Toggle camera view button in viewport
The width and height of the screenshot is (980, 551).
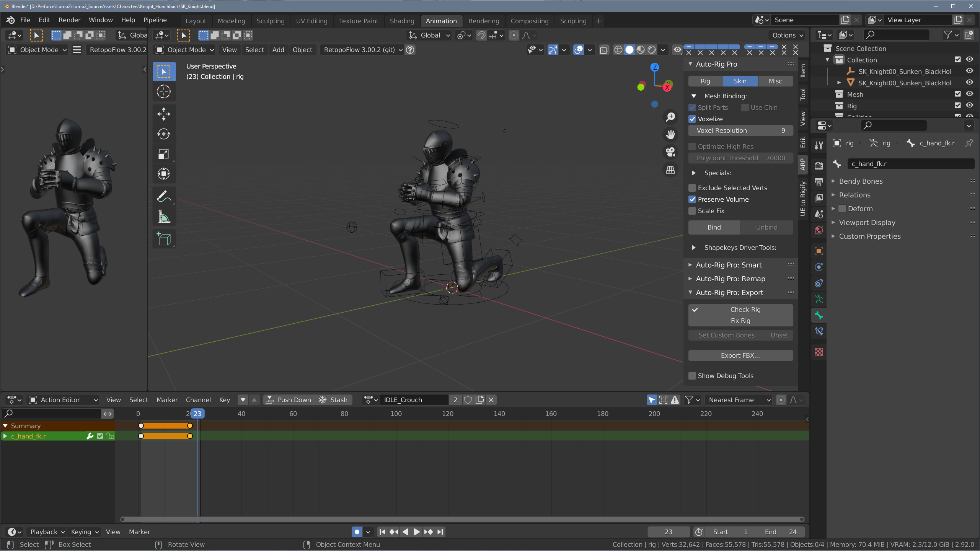click(x=670, y=152)
